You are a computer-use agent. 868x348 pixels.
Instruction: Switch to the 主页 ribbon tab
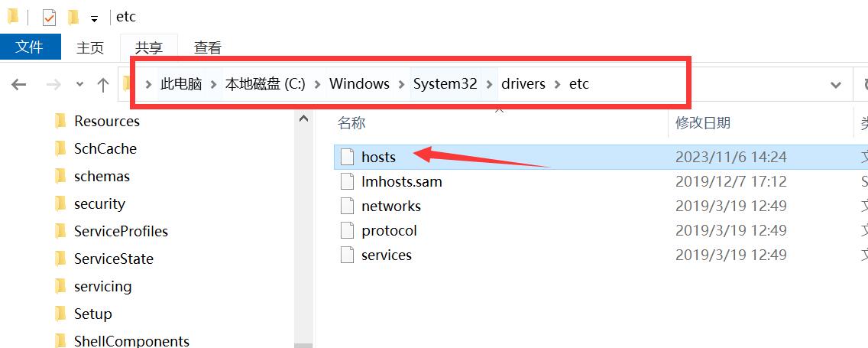tap(89, 48)
